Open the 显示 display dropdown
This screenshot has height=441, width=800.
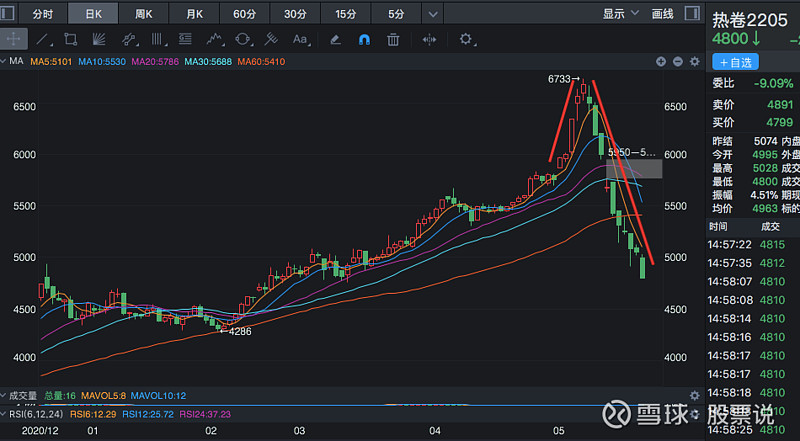point(620,14)
